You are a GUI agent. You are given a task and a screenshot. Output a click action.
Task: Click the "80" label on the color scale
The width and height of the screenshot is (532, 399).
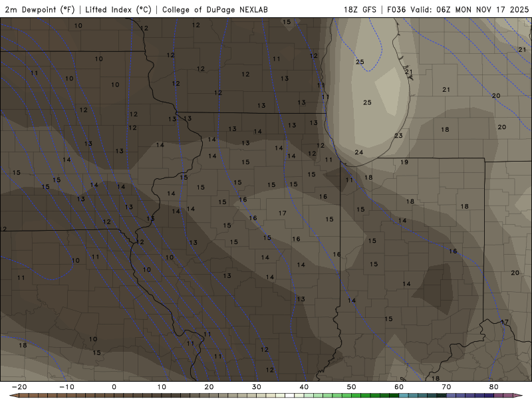494,387
